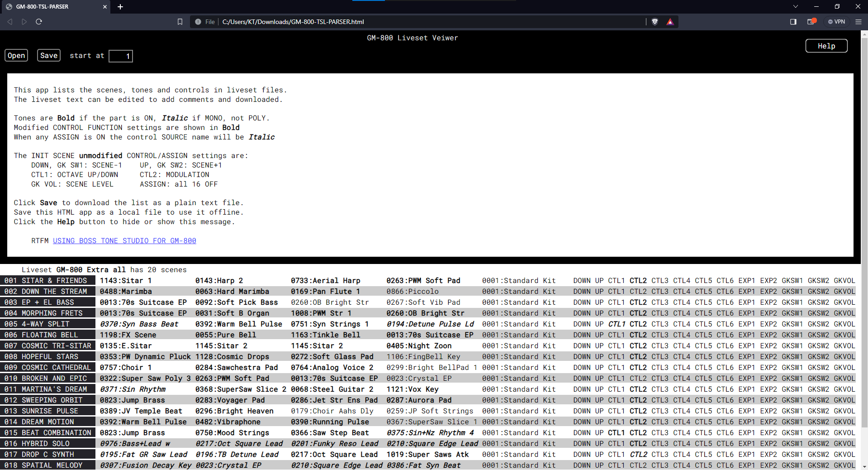
Task: Click tone 0488:Marimba
Action: point(126,292)
